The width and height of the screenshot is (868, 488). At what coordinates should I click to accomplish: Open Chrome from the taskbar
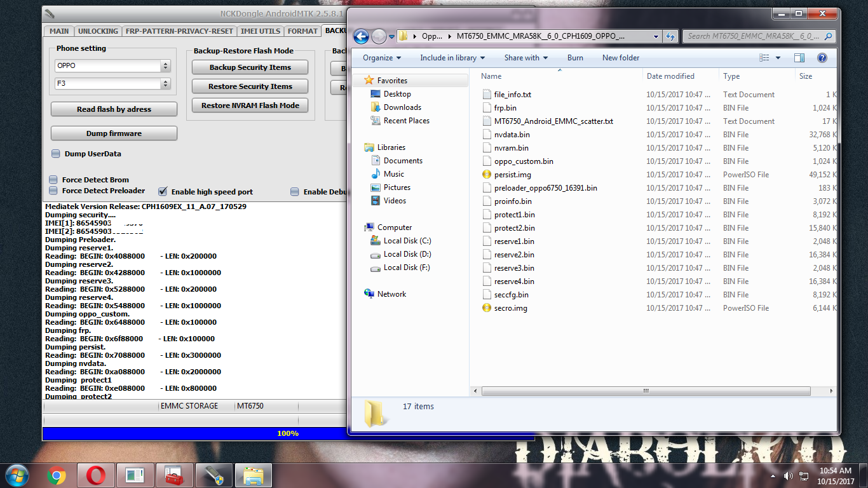[x=57, y=475]
